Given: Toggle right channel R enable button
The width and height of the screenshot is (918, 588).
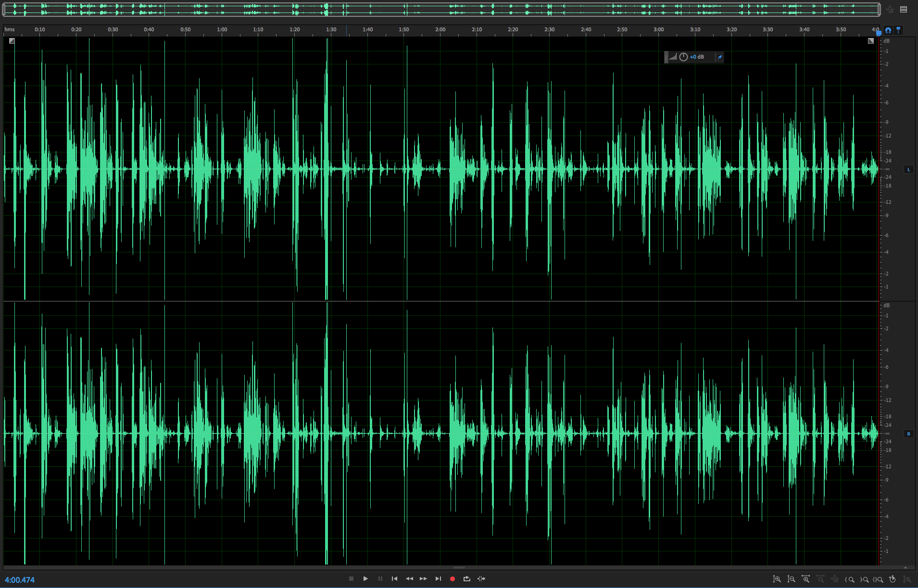Looking at the screenshot, I should point(908,434).
